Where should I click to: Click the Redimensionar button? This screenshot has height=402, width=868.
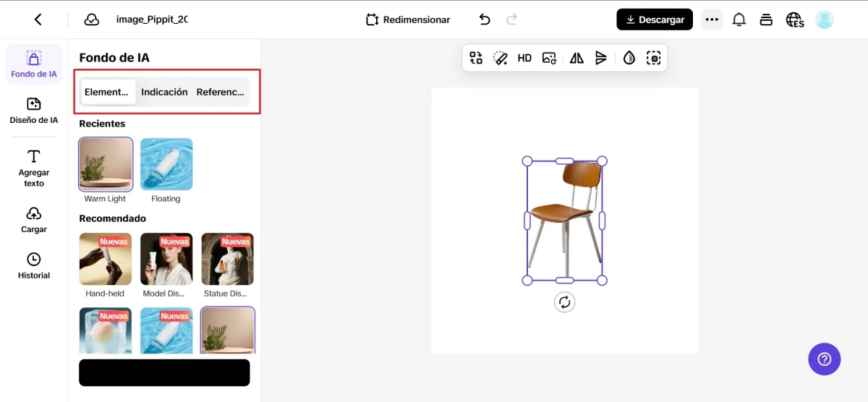pos(408,20)
